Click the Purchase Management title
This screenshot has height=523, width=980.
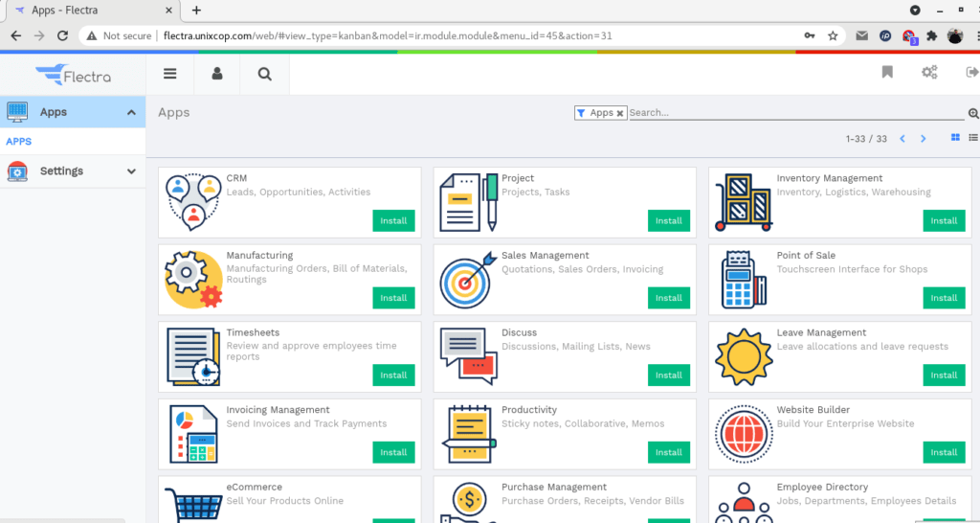tap(554, 487)
